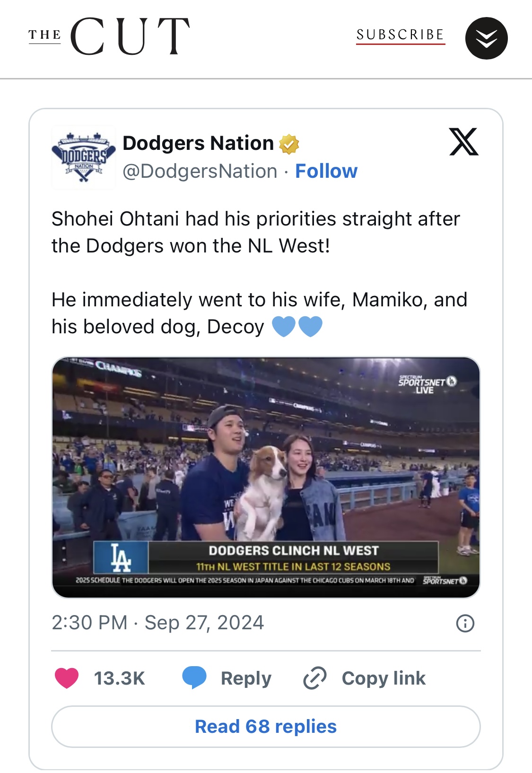Follow the Dodgers Nation account

click(326, 171)
